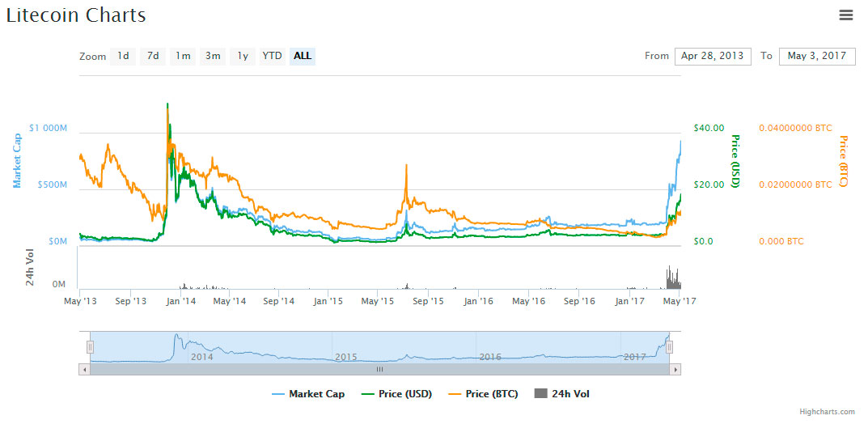868x424 pixels.
Task: Click the 24h Vol axis title
Action: click(x=31, y=269)
